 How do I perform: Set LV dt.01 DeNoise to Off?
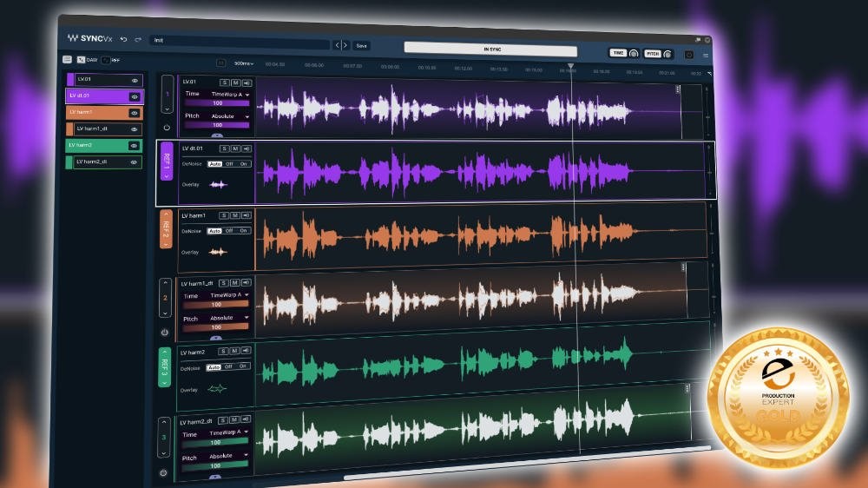click(229, 164)
